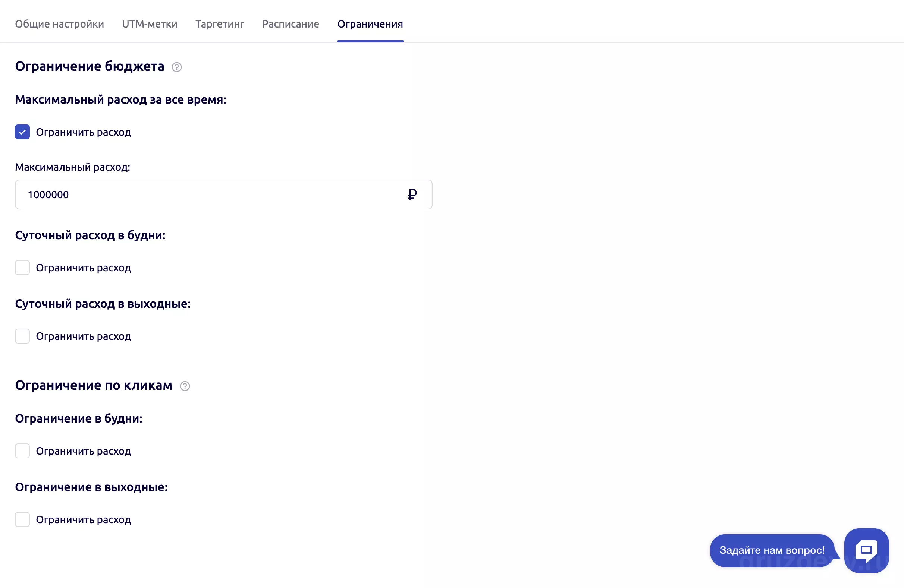Viewport: 904px width, 588px height.
Task: Click the Максимальный расход за все время label
Action: [x=121, y=99]
